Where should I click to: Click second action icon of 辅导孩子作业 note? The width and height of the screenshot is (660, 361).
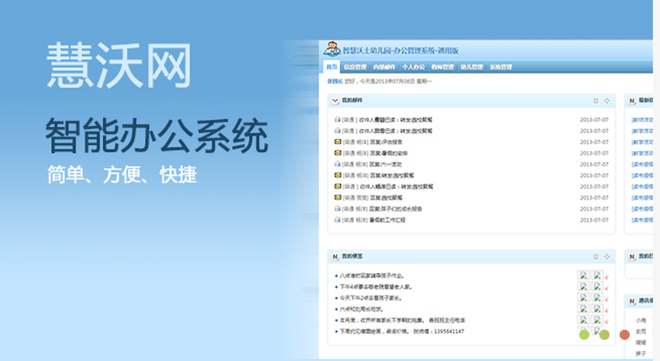(597, 275)
